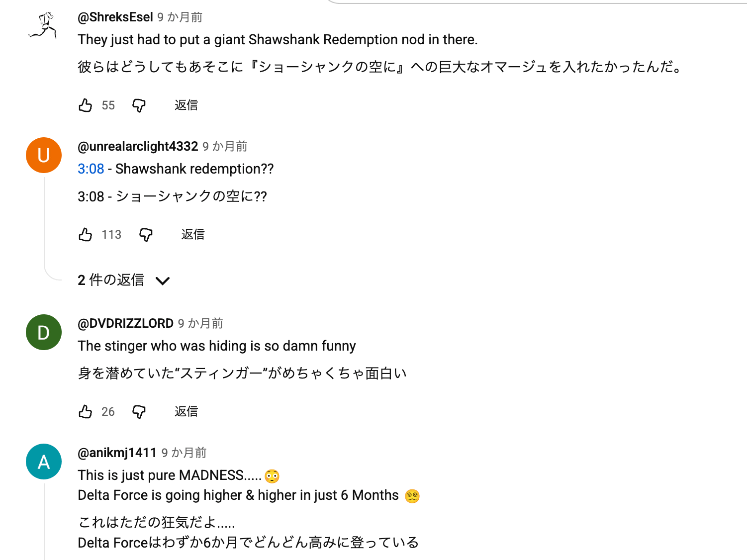Like @unrealarclight4332's comment
The height and width of the screenshot is (560, 747).
click(85, 234)
